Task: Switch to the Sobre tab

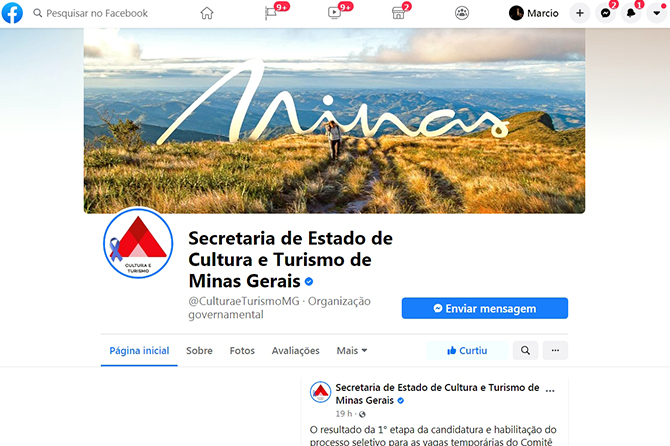Action: pos(199,351)
